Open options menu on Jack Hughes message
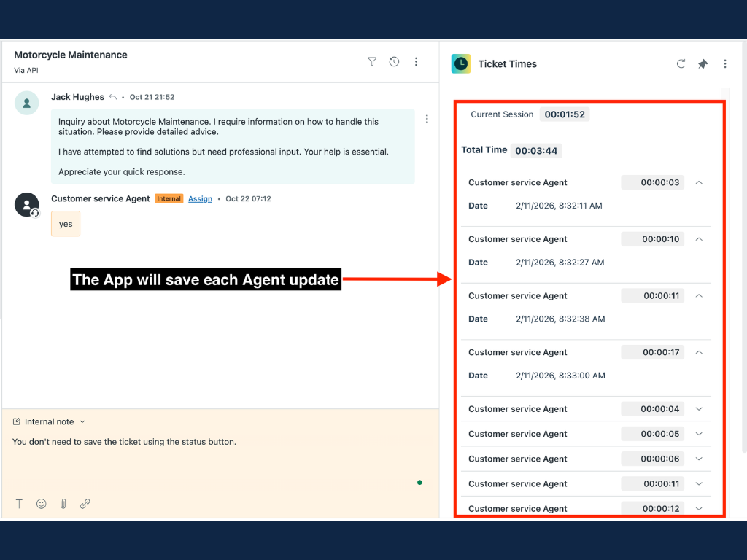 click(427, 119)
